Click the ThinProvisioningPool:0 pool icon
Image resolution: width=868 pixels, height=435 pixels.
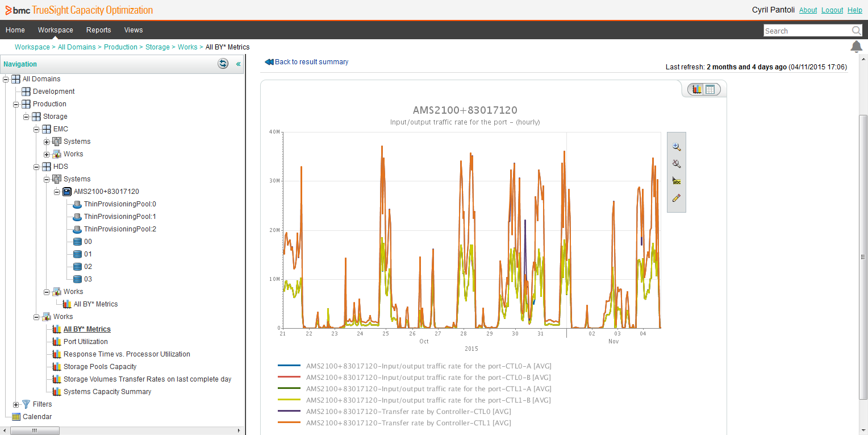tap(77, 204)
